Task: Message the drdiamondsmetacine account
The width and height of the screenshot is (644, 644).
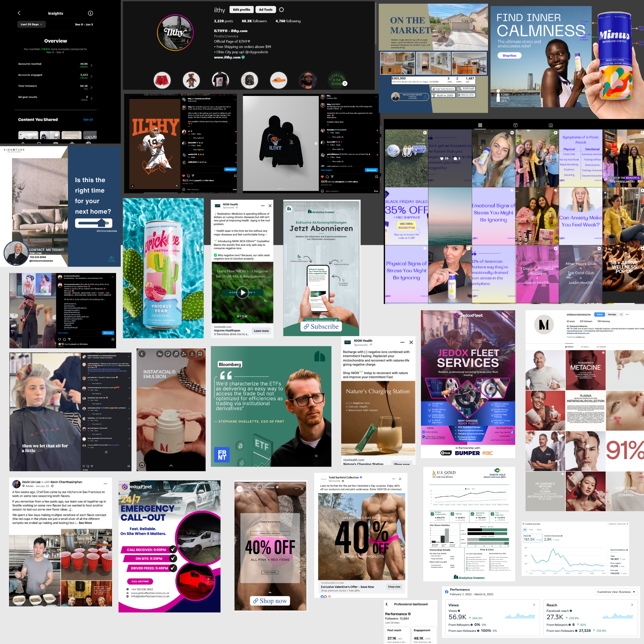Action: (612, 315)
